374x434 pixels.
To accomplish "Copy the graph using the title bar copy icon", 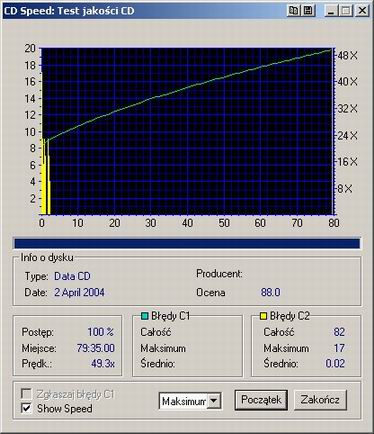I will [x=293, y=11].
